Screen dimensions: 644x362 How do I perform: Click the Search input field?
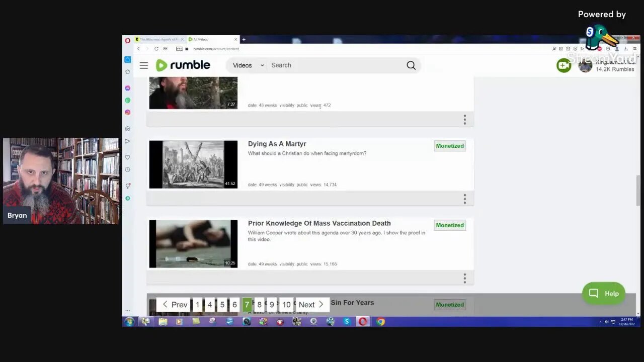[336, 65]
